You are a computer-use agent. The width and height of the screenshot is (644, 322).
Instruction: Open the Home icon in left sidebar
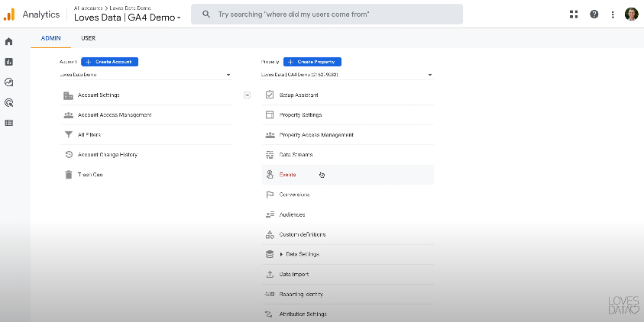coord(8,41)
